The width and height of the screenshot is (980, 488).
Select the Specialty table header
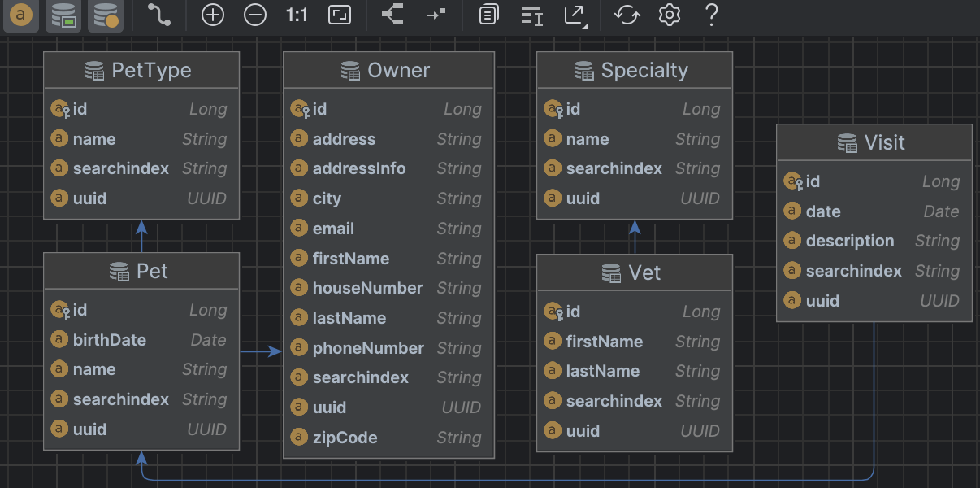(x=634, y=70)
